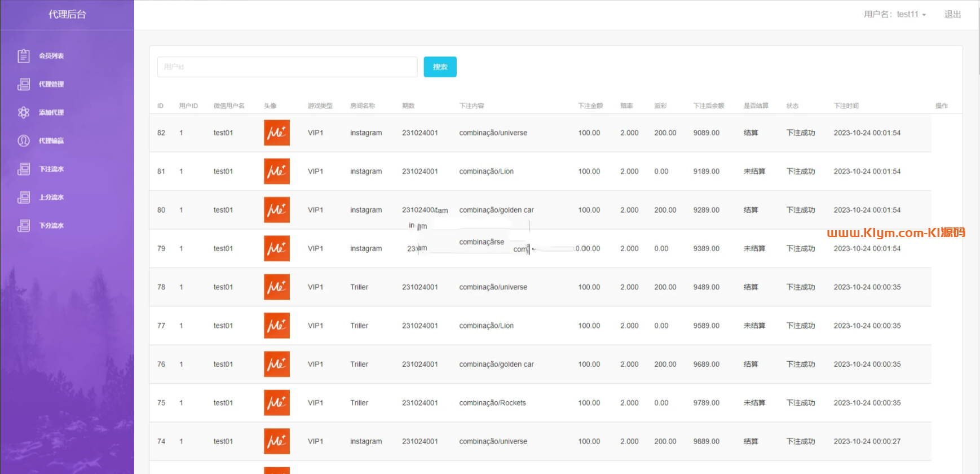Focus the 用户id search input field
This screenshot has width=980, height=474.
coord(287,67)
